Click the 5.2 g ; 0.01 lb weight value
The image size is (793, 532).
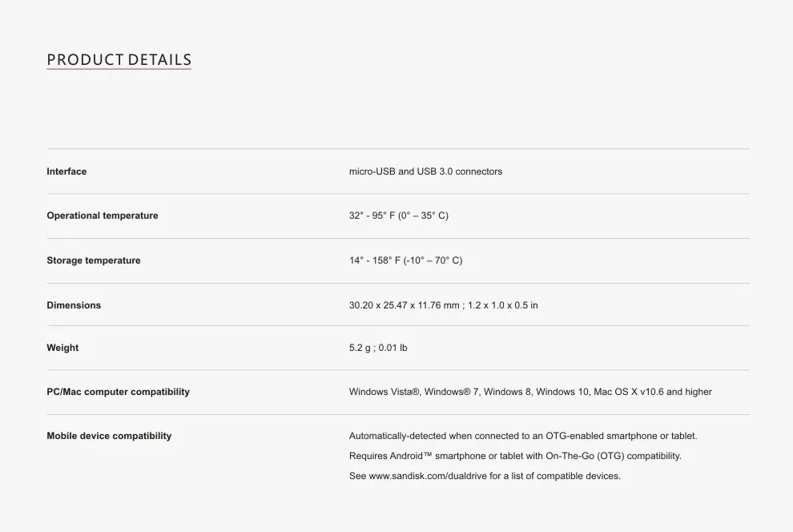(378, 348)
